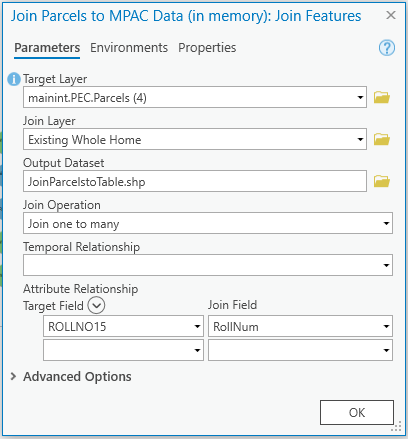
Task: Close the Join Features dialog
Action: pos(391,15)
